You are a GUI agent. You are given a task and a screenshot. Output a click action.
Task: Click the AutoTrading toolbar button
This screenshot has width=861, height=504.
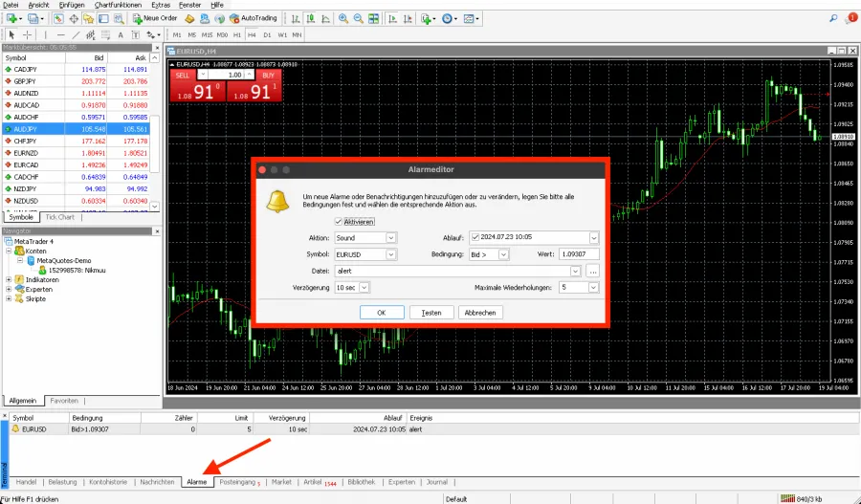tap(254, 19)
